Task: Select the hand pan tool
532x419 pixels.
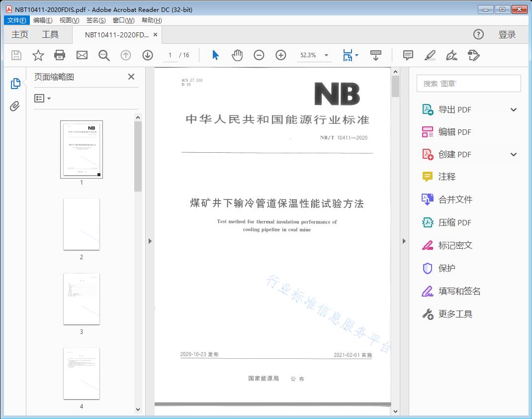Action: point(237,55)
